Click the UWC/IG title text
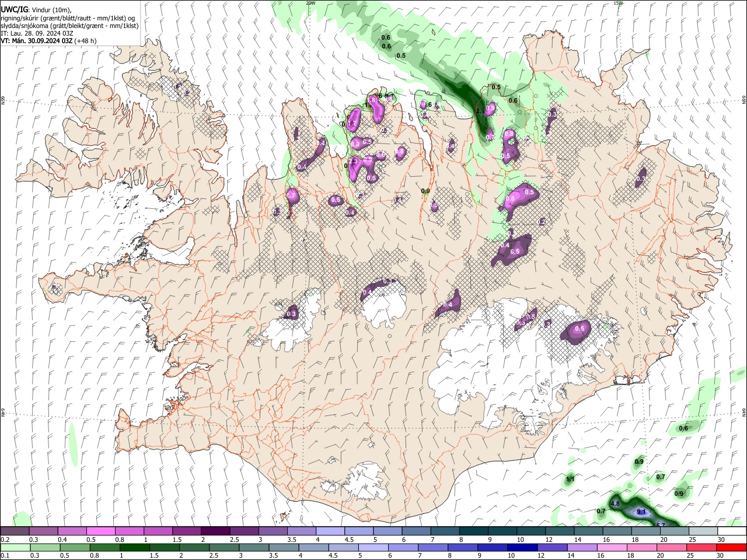This screenshot has width=747, height=560. tap(14, 10)
